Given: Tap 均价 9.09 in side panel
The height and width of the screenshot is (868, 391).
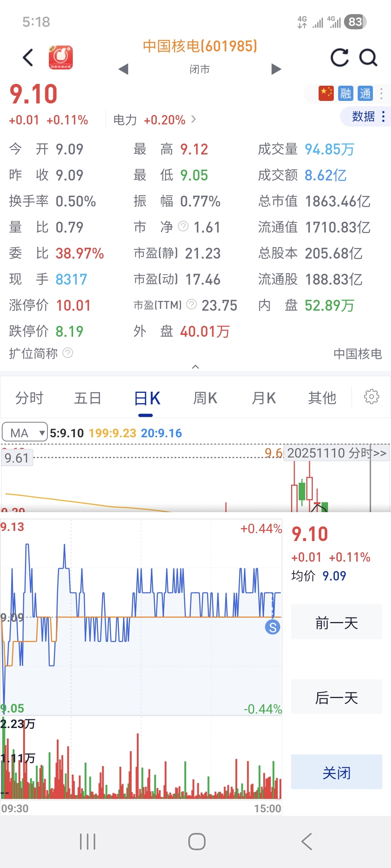Looking at the screenshot, I should coord(319,576).
